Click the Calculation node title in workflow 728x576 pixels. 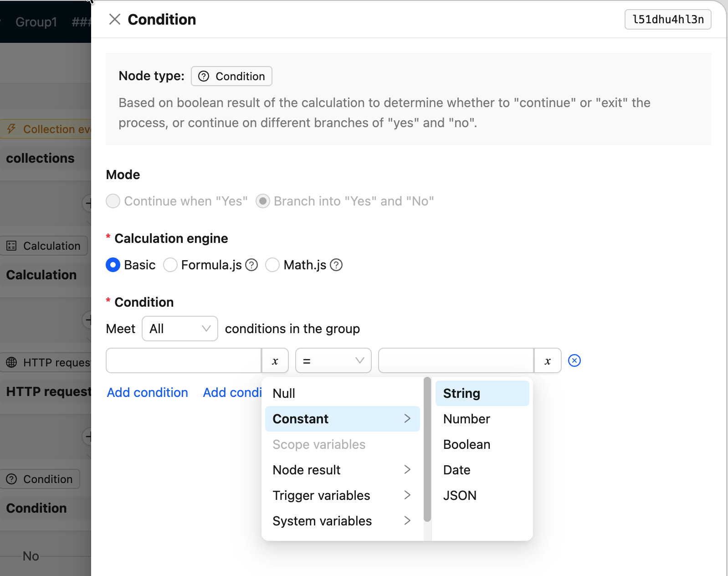point(41,275)
